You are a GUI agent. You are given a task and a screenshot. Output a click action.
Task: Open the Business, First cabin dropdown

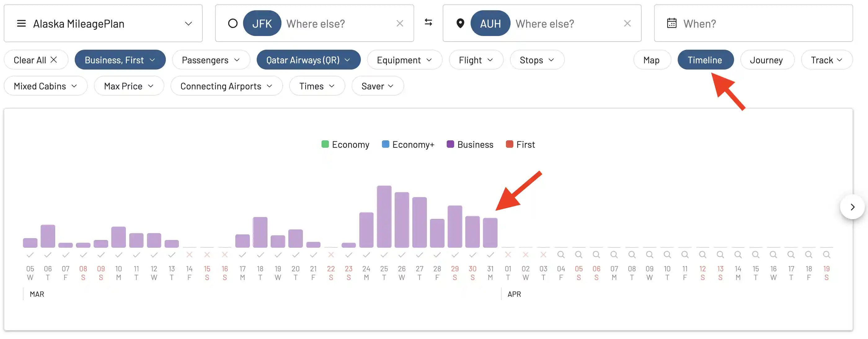(120, 60)
